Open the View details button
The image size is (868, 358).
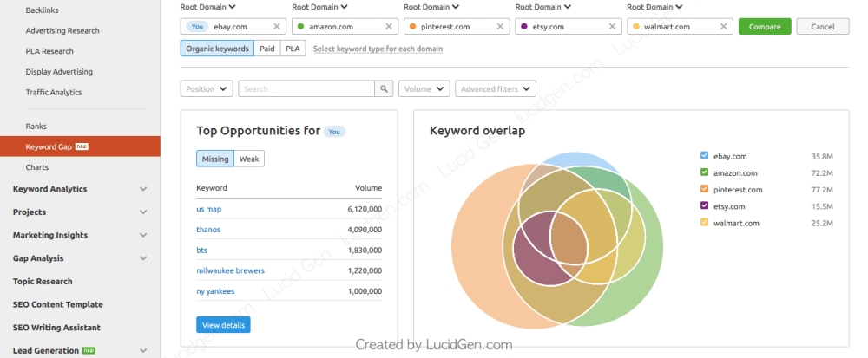(223, 325)
